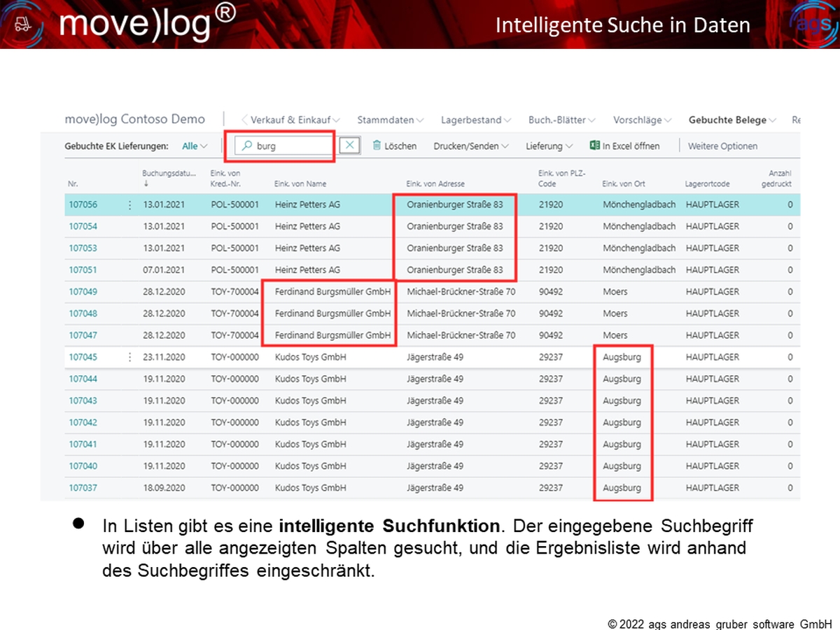Screen dimensions: 840x630
Task: Click Eink. von Ort column header
Action: [624, 184]
